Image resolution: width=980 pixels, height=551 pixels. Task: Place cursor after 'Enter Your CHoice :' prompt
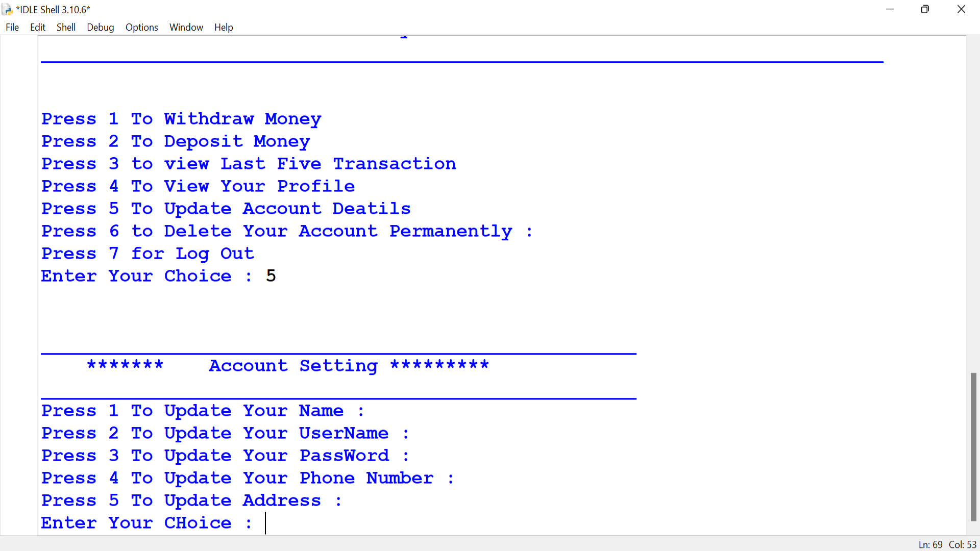click(x=265, y=523)
